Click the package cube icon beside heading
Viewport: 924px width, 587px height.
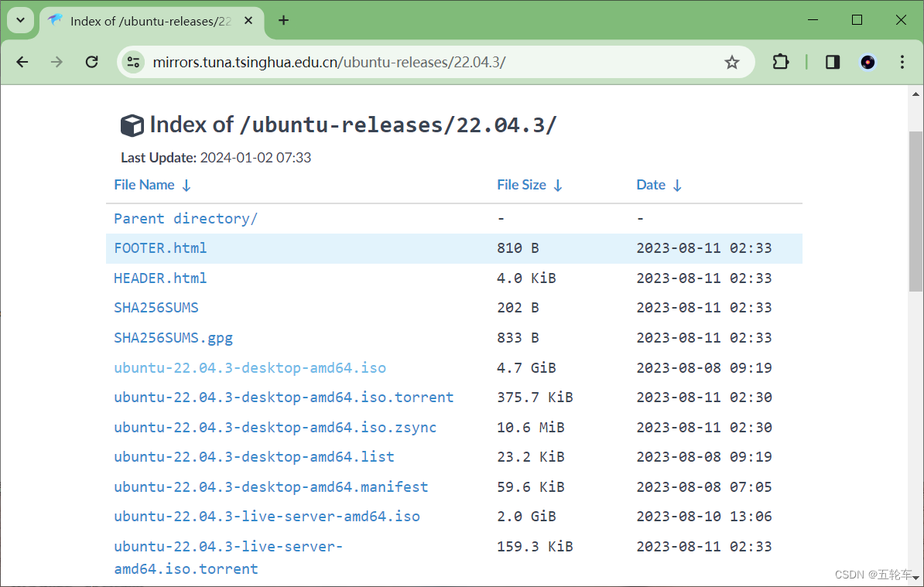132,125
